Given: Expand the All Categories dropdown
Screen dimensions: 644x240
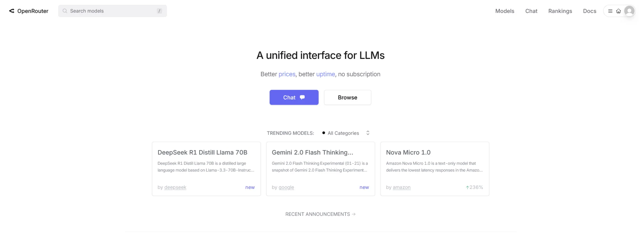Looking at the screenshot, I should pyautogui.click(x=343, y=133).
